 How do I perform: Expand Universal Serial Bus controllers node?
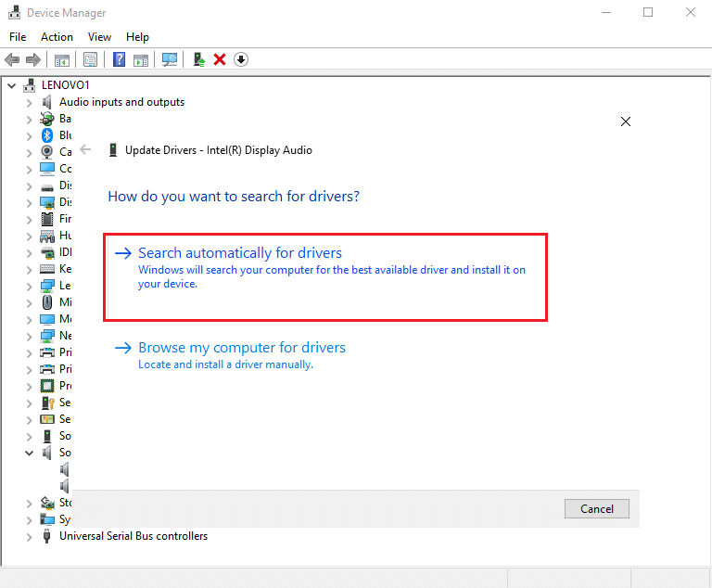point(29,536)
